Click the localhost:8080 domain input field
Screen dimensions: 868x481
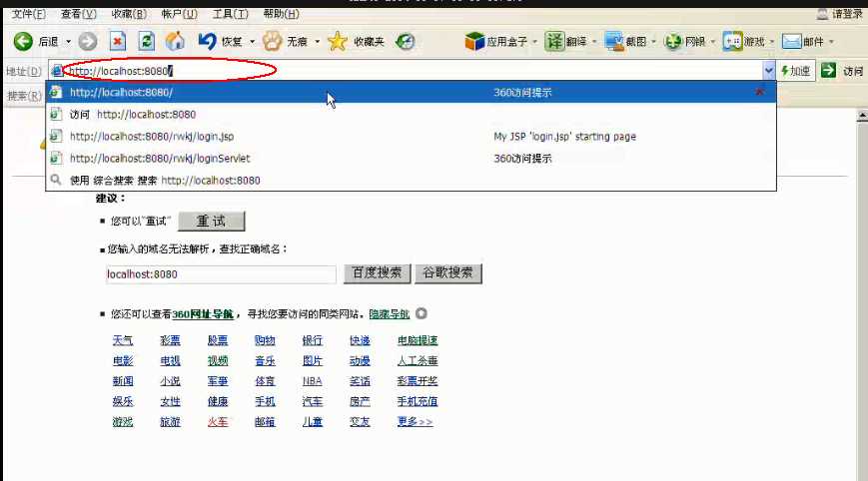(x=221, y=274)
